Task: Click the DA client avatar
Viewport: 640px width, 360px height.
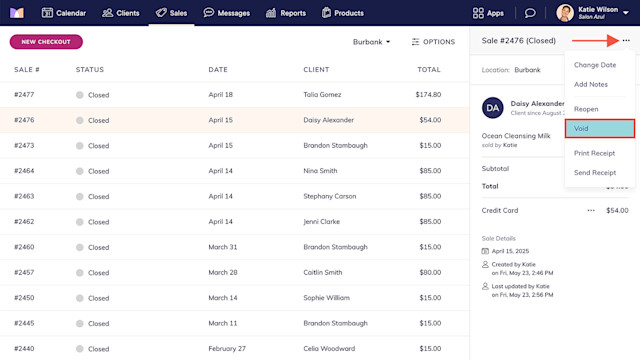Action: 493,108
